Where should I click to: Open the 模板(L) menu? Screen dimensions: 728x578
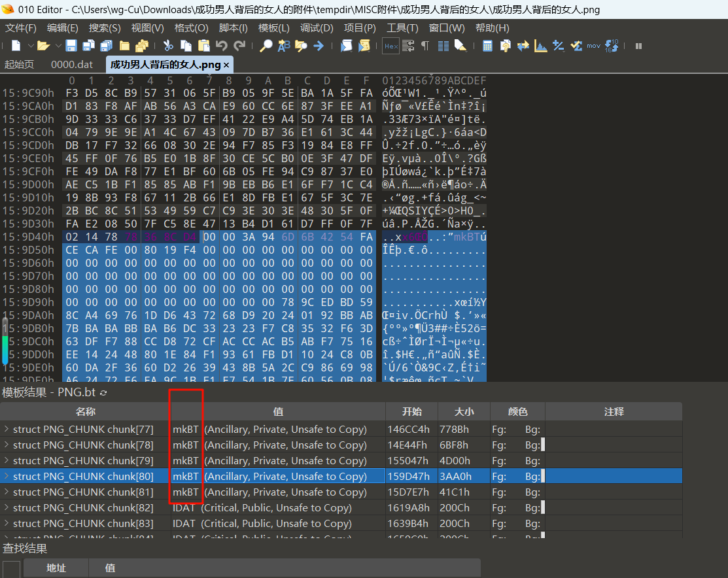pos(273,27)
